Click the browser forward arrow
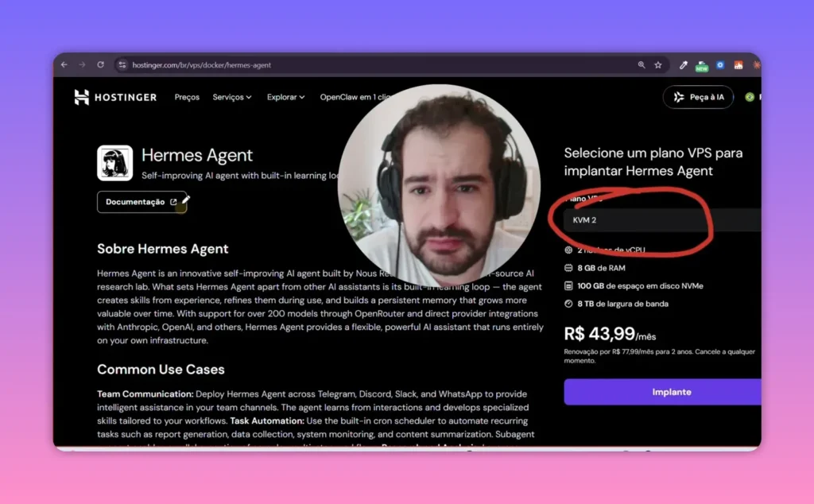 click(82, 65)
